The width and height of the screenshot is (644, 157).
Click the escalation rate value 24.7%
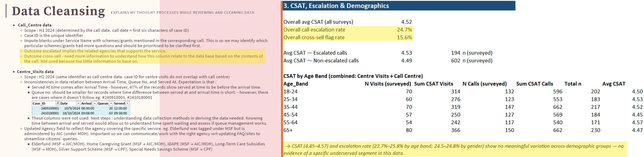(404, 30)
